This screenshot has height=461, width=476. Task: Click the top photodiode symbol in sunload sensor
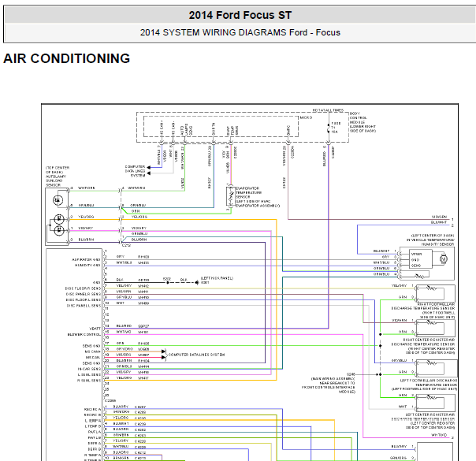click(58, 200)
